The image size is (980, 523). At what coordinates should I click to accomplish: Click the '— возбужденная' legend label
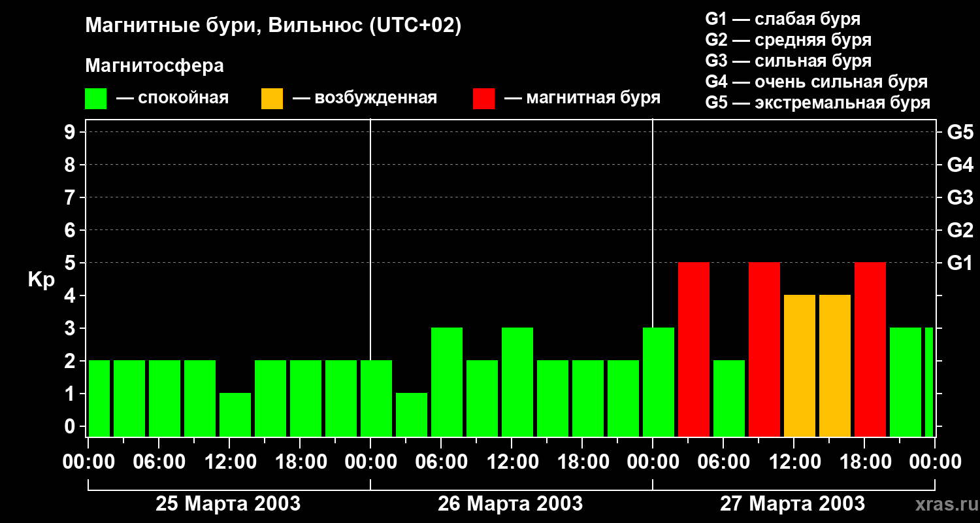(365, 99)
